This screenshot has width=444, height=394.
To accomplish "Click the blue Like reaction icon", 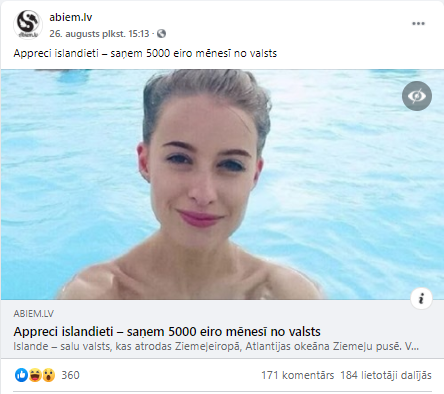I will 21,375.
